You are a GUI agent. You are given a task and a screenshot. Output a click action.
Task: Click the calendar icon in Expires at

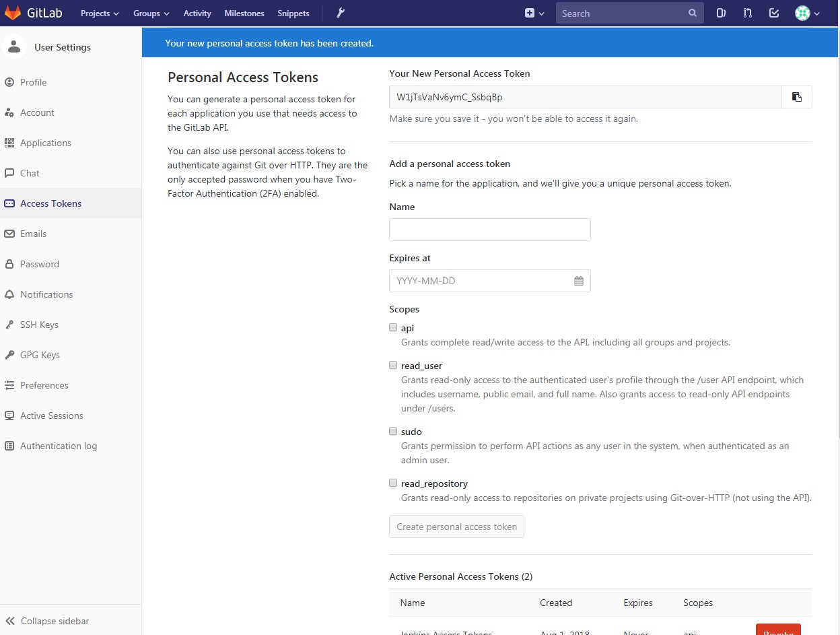579,281
